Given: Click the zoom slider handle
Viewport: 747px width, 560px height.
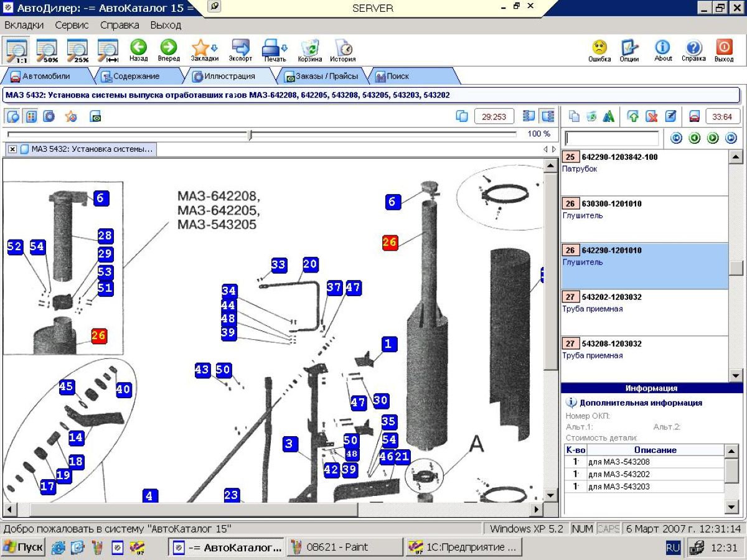Looking at the screenshot, I should pyautogui.click(x=250, y=135).
